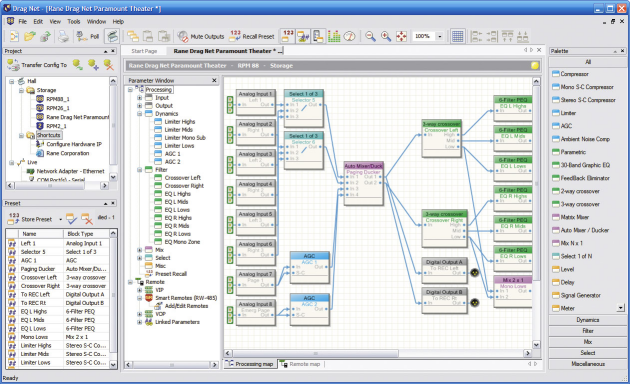Click the Open folder toolbar icon

[x=30, y=37]
